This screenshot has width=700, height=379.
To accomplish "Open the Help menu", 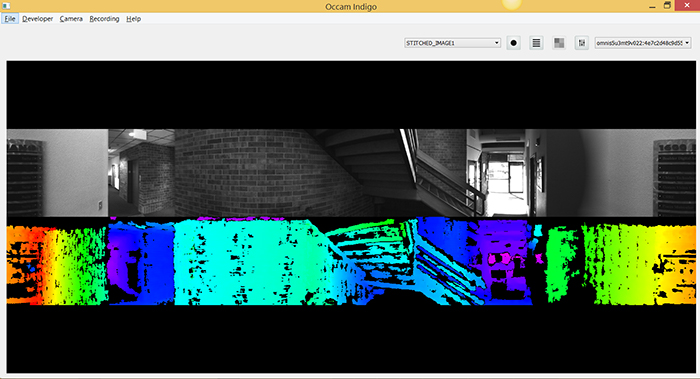I will click(133, 19).
